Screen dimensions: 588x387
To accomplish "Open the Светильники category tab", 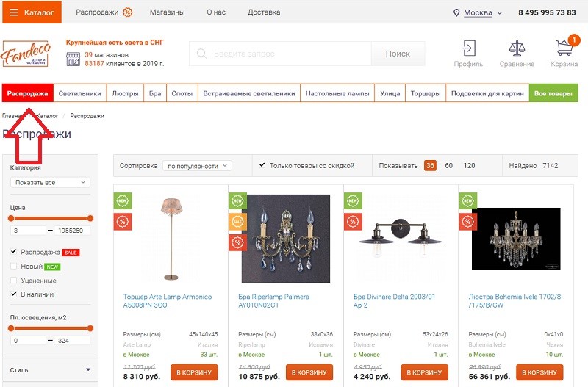I will pos(80,93).
